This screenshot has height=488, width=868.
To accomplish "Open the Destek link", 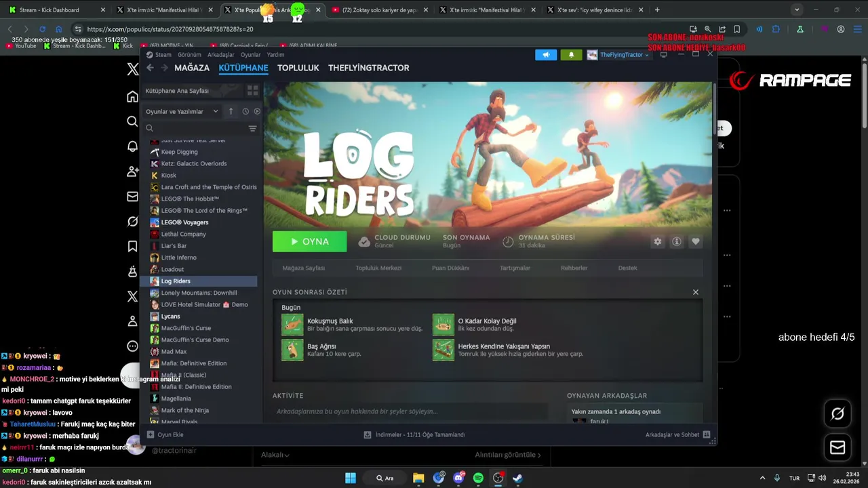I will 627,268.
